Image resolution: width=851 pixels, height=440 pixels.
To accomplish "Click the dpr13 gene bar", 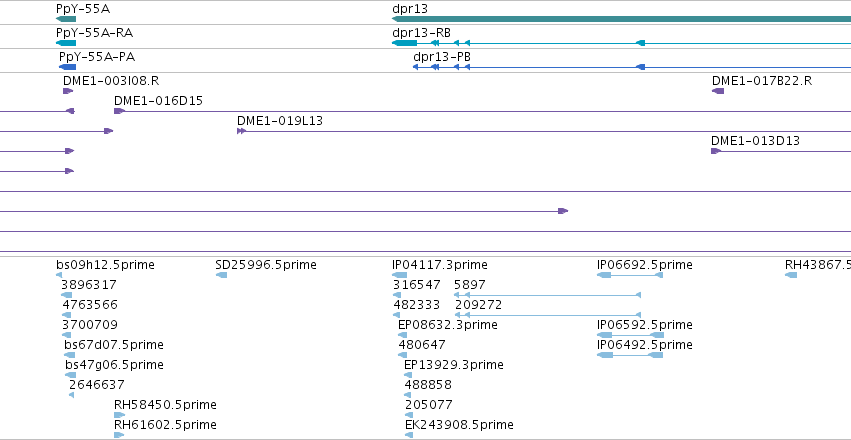I will point(621,19).
